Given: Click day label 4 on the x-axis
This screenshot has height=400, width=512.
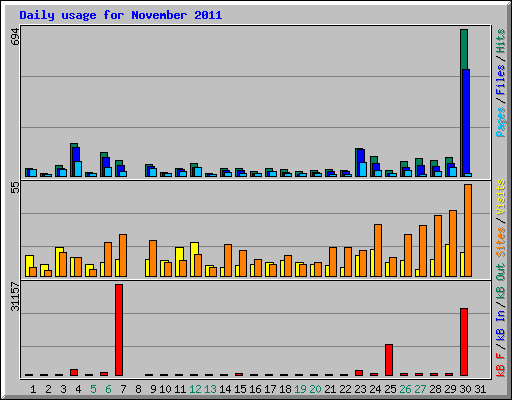Looking at the screenshot, I should click(78, 389).
